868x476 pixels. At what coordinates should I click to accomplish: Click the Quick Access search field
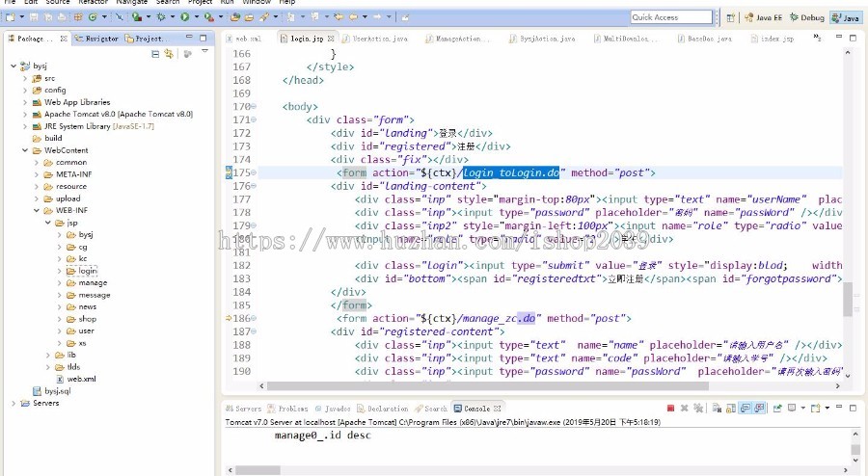[x=671, y=17]
